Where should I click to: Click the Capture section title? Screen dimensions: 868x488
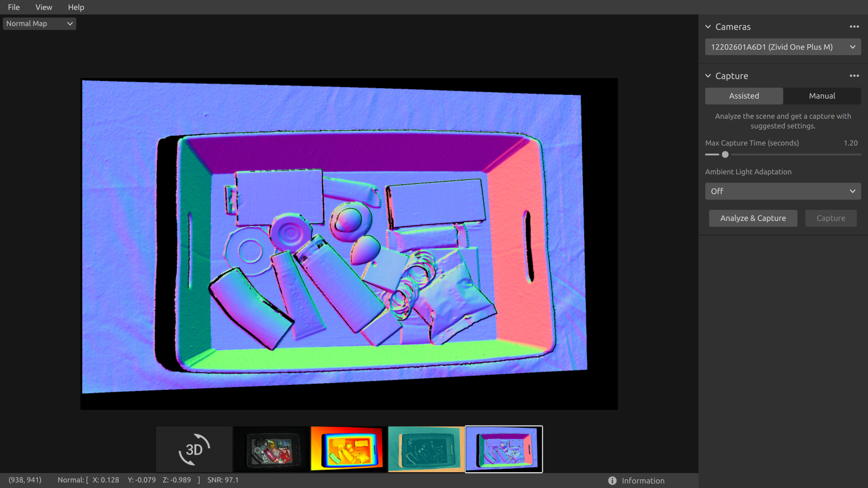731,76
